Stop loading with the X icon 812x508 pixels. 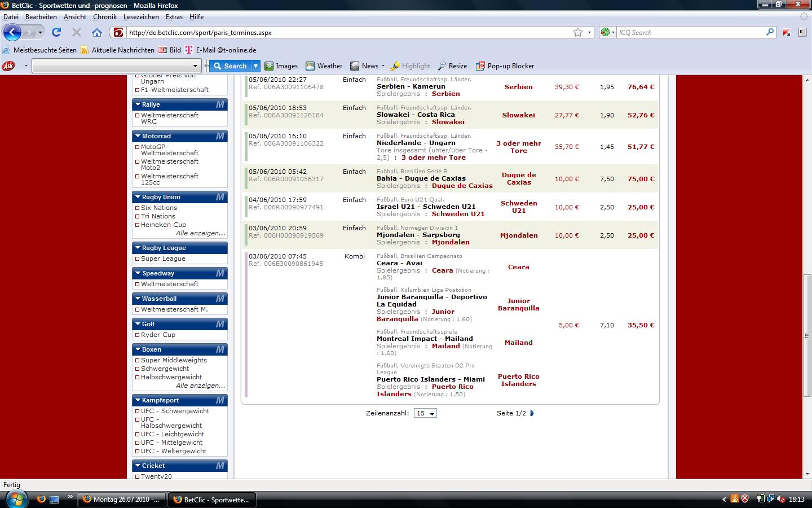(77, 32)
